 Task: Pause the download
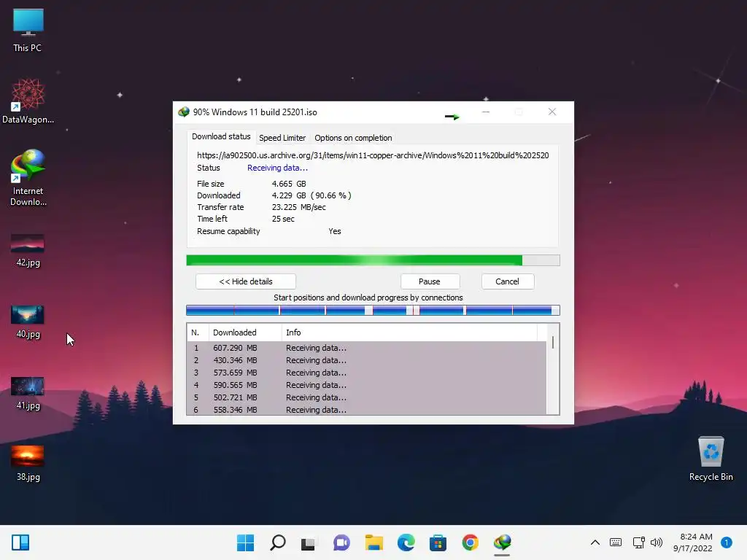(x=429, y=281)
